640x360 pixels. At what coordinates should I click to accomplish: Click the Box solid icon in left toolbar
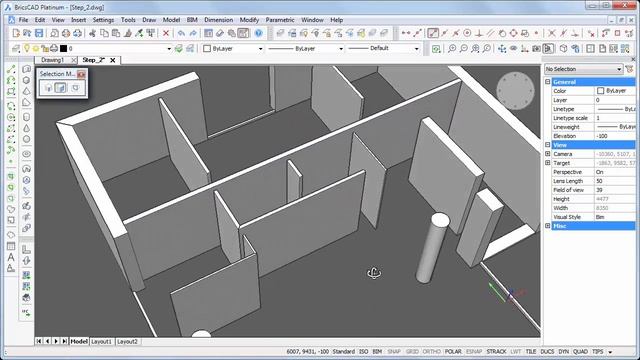[x=27, y=80]
